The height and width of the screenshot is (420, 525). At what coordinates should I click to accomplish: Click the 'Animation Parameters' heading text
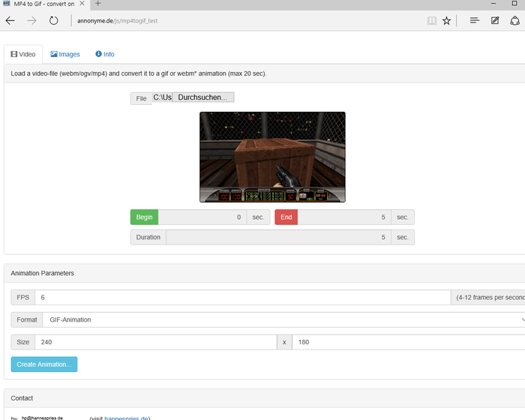pyautogui.click(x=42, y=273)
